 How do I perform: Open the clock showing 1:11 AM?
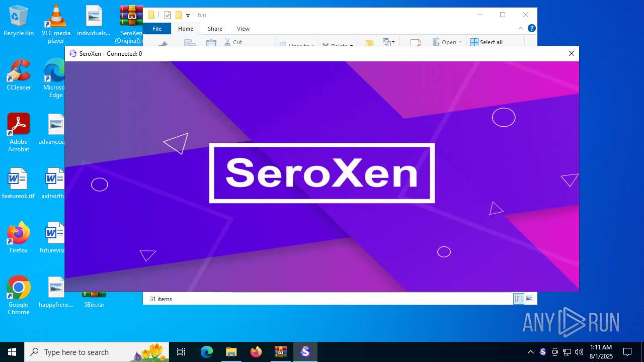click(601, 352)
